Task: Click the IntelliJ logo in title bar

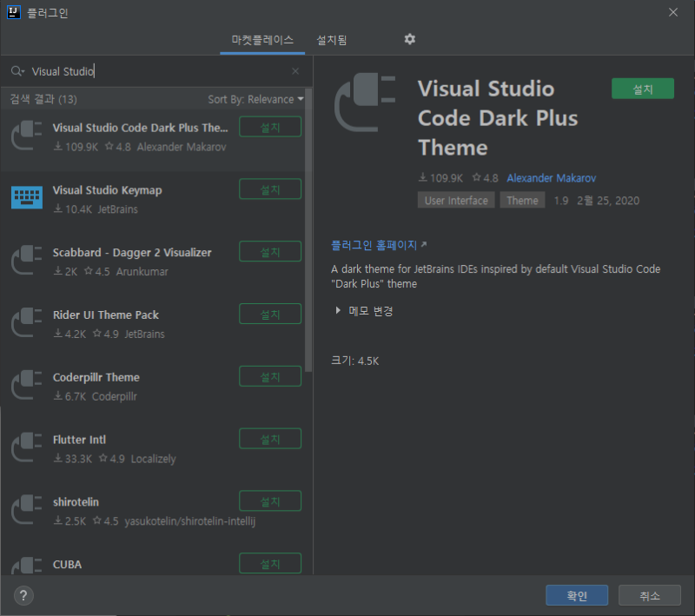Action: point(14,12)
